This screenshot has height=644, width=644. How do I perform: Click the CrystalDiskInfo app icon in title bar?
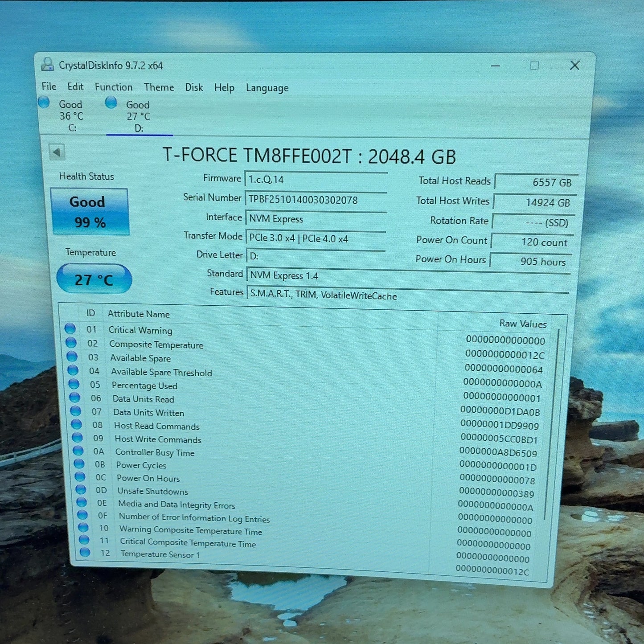point(47,65)
